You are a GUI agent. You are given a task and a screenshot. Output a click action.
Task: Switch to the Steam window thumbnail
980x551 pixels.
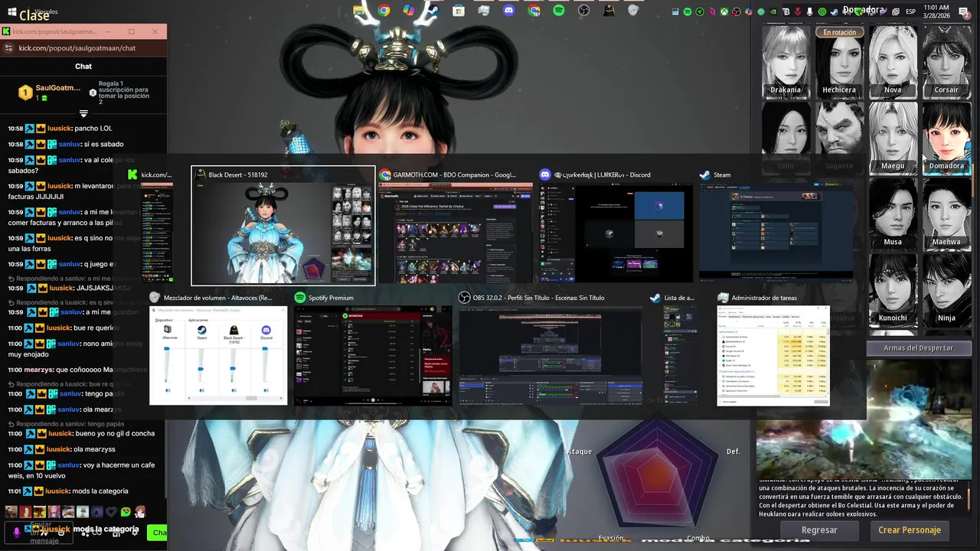point(776,226)
